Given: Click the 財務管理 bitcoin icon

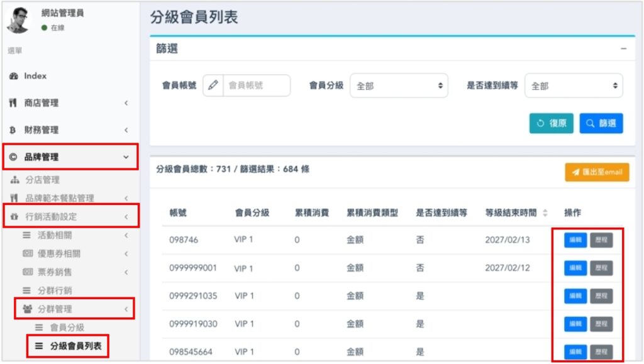Looking at the screenshot, I should coord(13,130).
